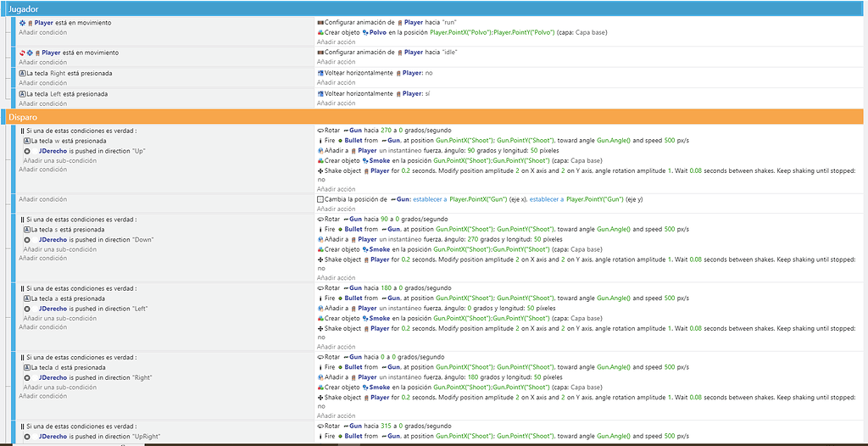Click the shake icon in the "Up" event

point(320,170)
